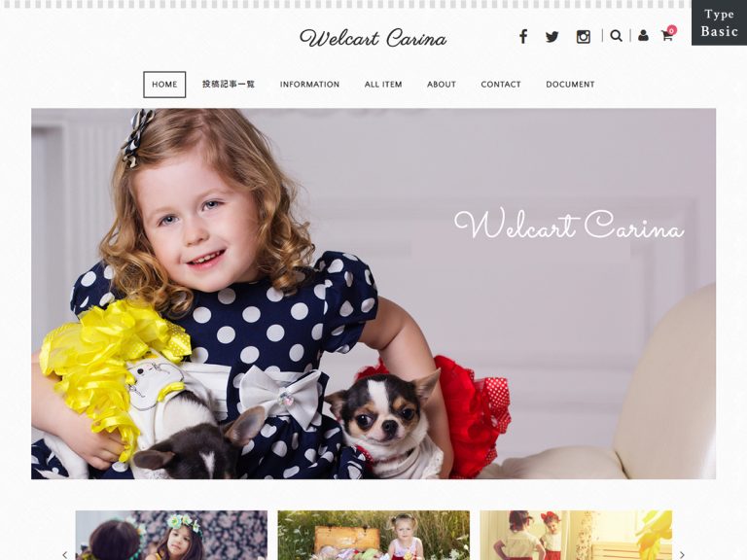
Task: Open the INFORMATION menu item
Action: 309,85
